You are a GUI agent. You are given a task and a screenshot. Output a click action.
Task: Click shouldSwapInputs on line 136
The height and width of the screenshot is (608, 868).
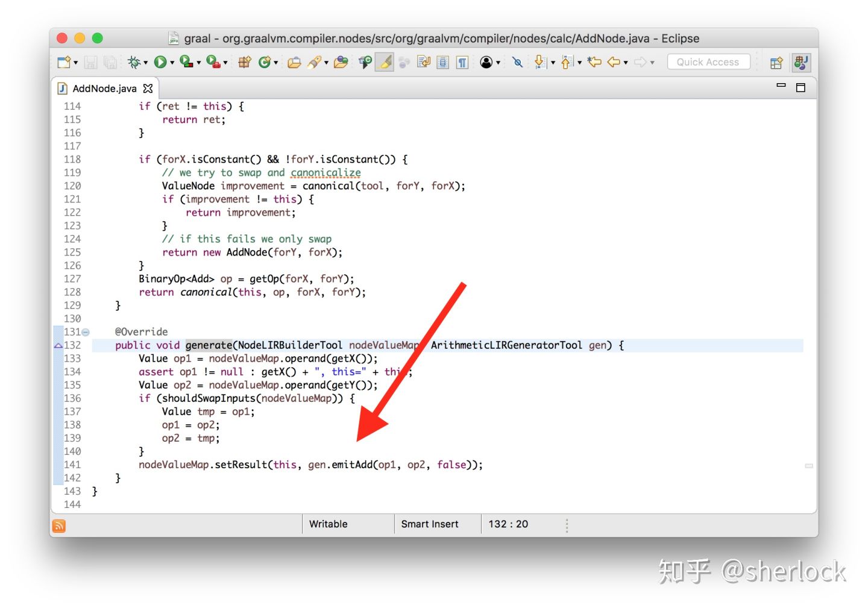point(209,398)
